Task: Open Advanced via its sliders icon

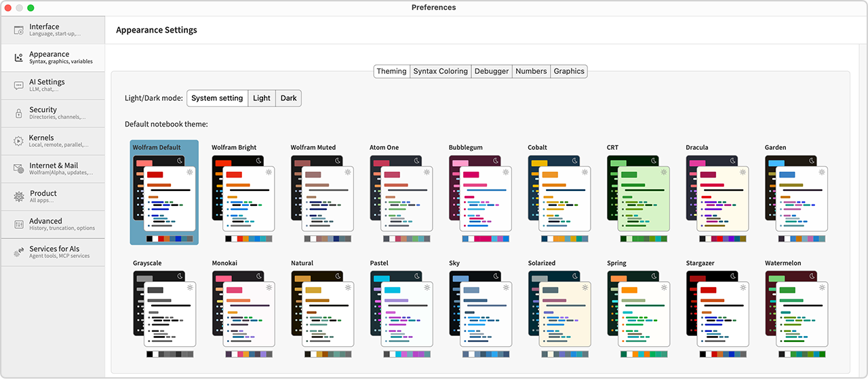Action: [x=18, y=224]
